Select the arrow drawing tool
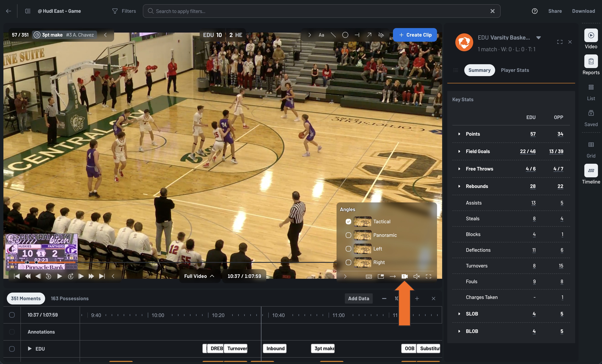This screenshot has width=602, height=364. tap(369, 35)
